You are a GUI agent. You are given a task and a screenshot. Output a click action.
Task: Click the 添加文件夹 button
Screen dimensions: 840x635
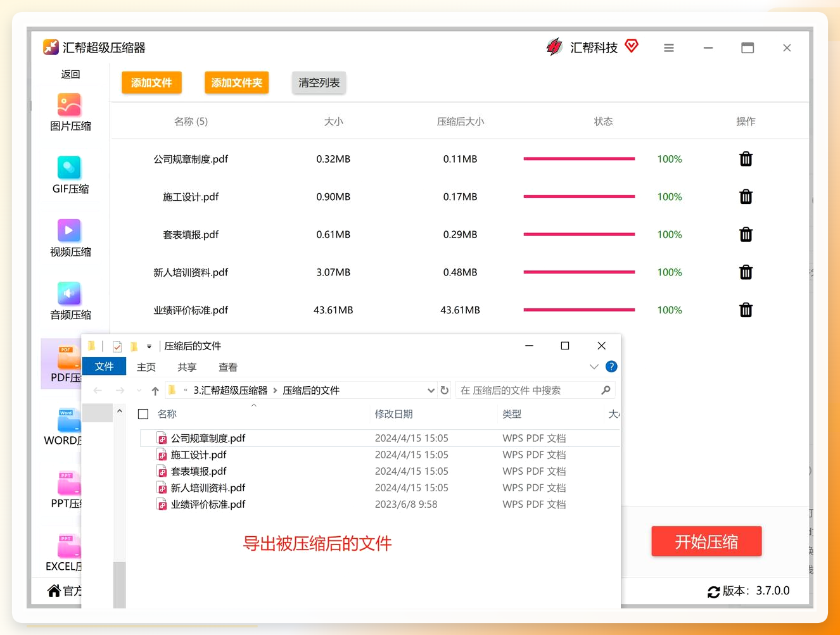[x=236, y=82]
